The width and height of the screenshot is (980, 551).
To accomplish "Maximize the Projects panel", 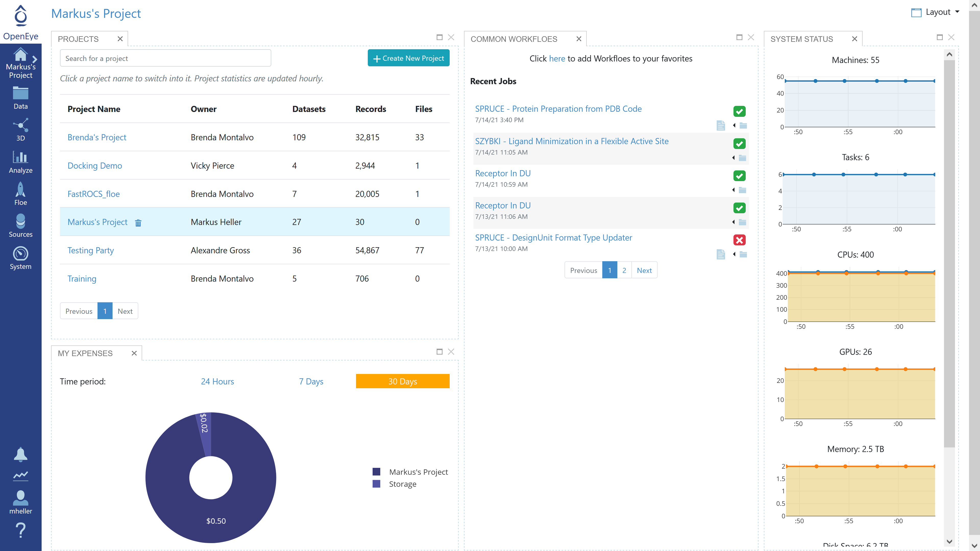I will point(439,37).
